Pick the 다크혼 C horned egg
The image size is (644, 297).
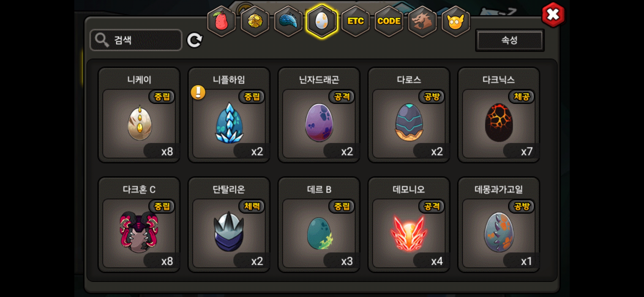coord(139,225)
